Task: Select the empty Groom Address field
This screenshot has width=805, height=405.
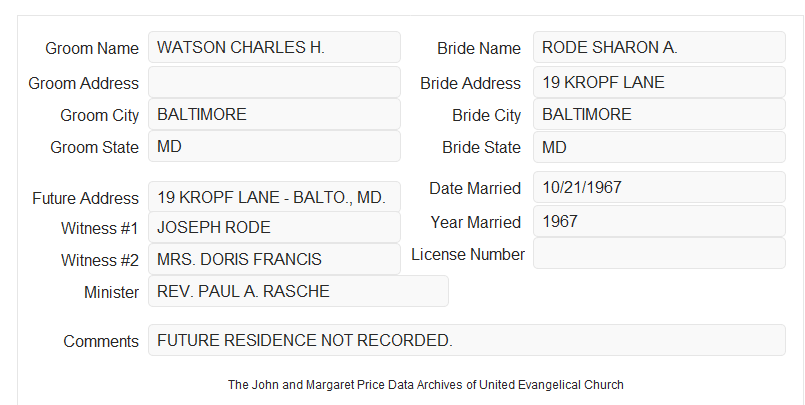Action: pos(274,82)
